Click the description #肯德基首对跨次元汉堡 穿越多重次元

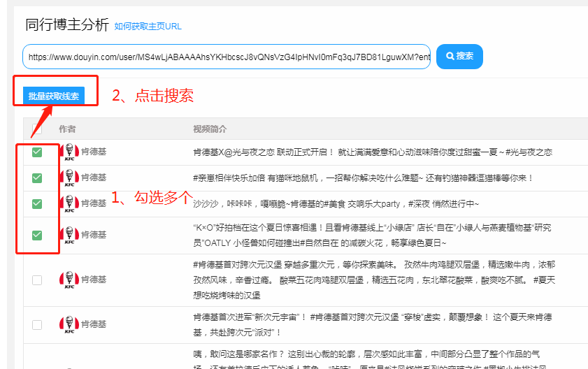(x=374, y=280)
